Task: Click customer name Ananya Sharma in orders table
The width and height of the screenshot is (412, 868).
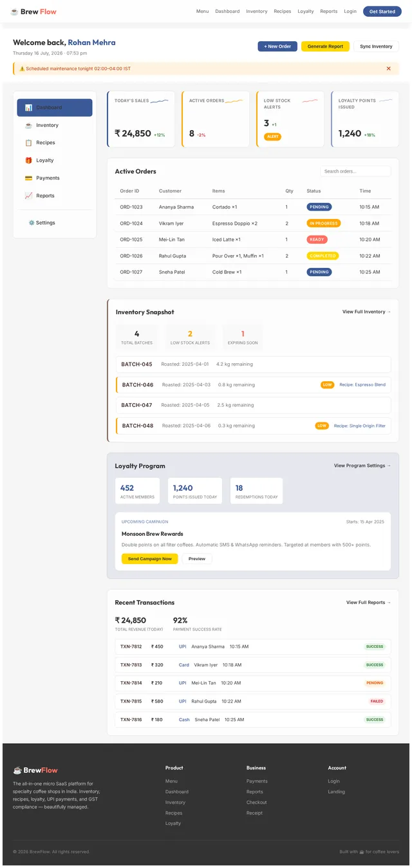Action: 176,207
